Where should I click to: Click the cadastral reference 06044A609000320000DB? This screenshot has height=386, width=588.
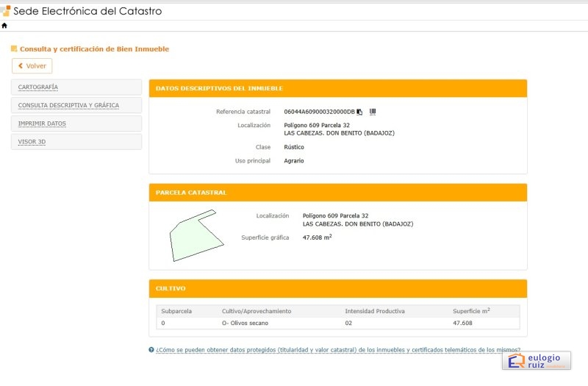click(319, 112)
